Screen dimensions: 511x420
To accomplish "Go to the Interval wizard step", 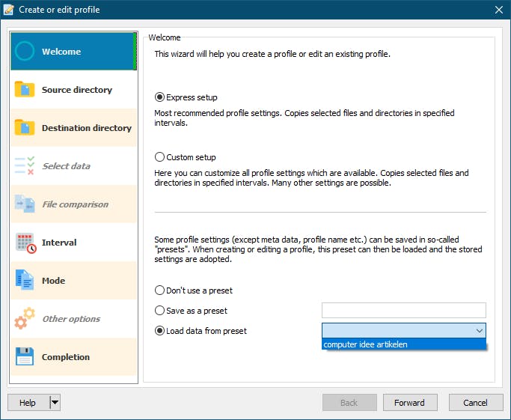I will tap(59, 243).
